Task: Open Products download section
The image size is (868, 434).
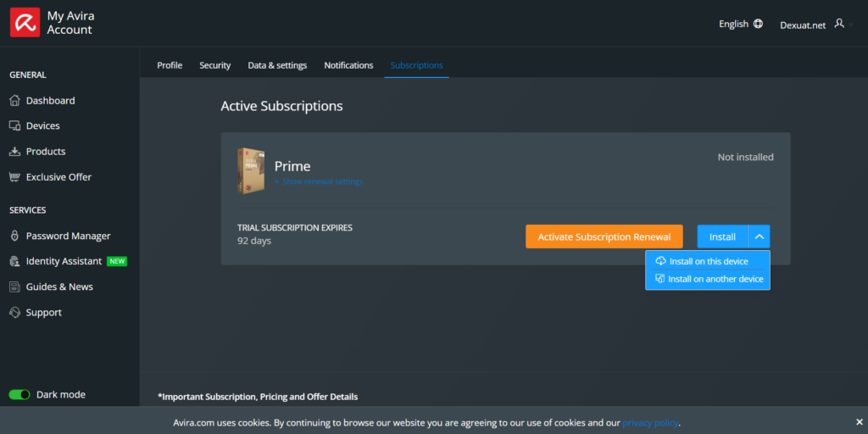Action: (x=45, y=151)
